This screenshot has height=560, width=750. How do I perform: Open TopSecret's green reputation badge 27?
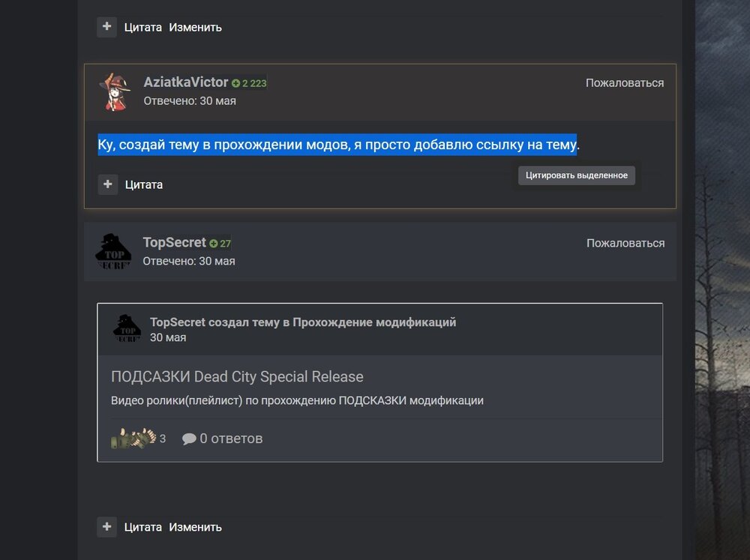tap(220, 244)
